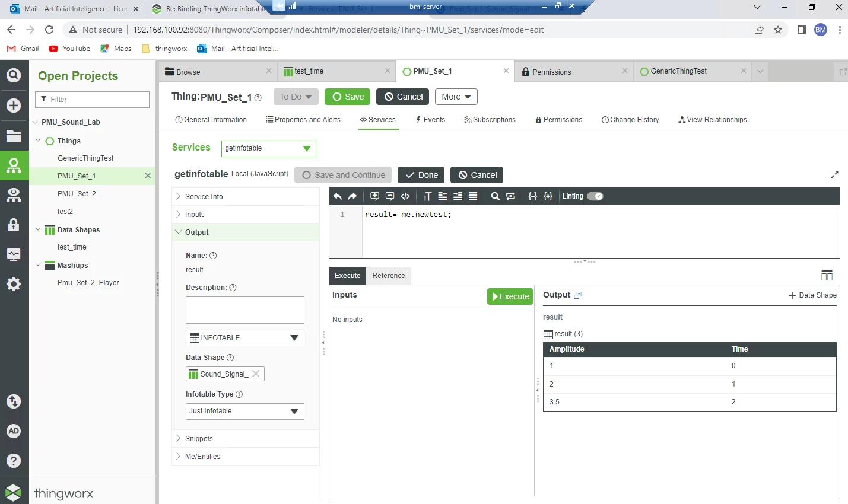This screenshot has height=504, width=848.
Task: Click Undo arrow in code editor toolbar
Action: tap(338, 196)
